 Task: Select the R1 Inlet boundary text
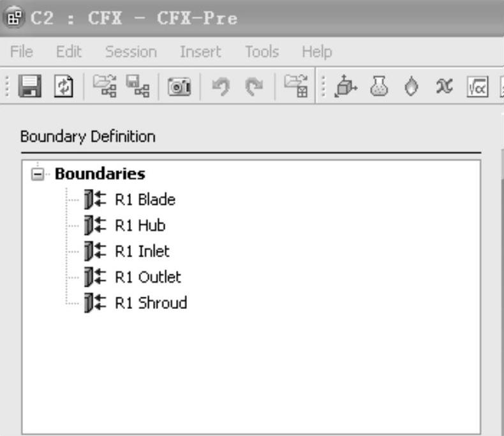point(142,251)
